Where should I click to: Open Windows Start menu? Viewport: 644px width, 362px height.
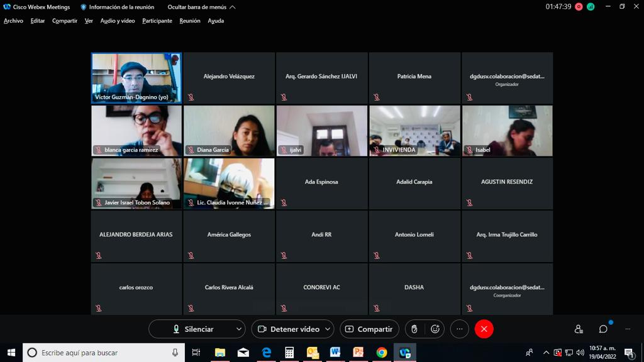click(11, 353)
